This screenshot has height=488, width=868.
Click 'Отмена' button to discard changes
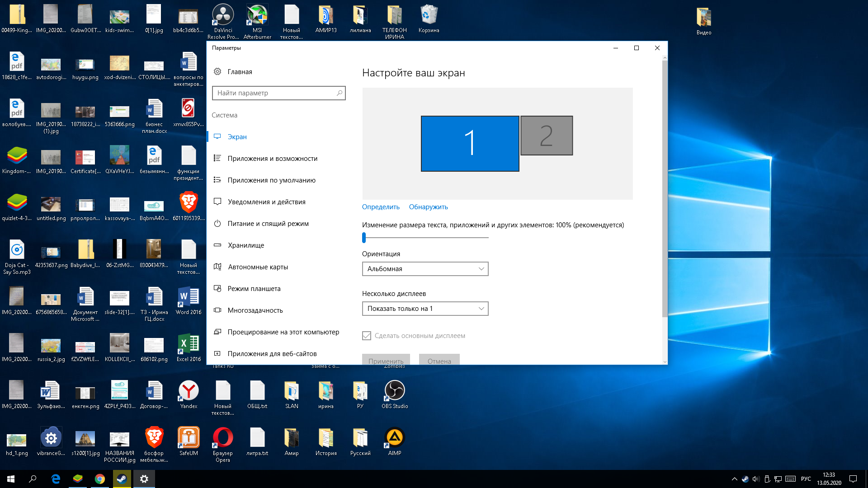click(x=439, y=361)
